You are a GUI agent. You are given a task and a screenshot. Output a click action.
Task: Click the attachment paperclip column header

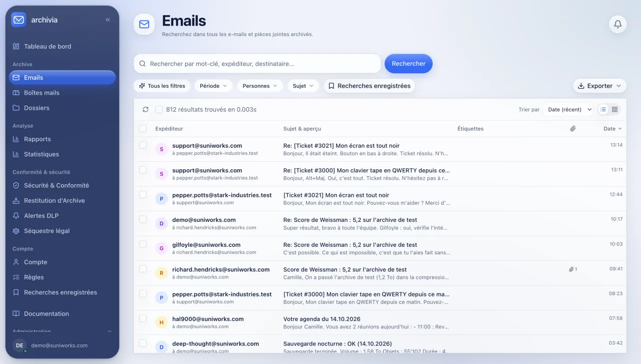click(x=573, y=129)
